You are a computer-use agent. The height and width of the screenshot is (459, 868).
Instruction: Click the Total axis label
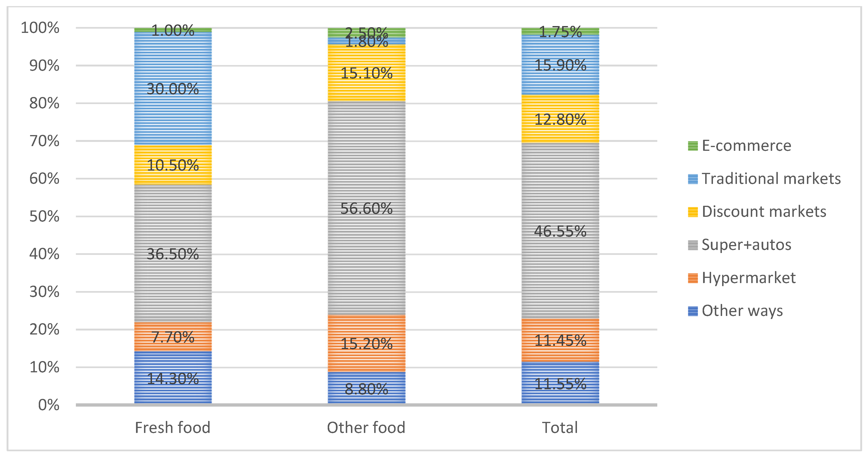point(560,428)
